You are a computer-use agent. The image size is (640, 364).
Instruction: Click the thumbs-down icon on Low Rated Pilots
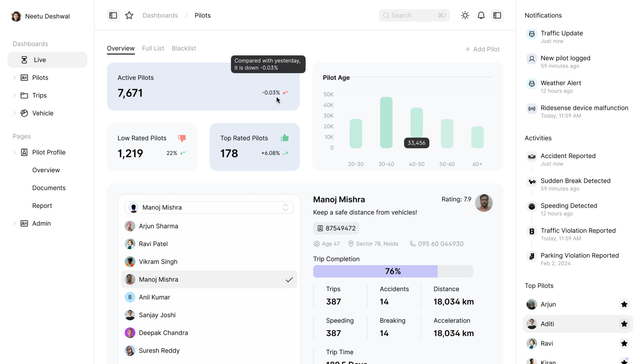click(182, 138)
